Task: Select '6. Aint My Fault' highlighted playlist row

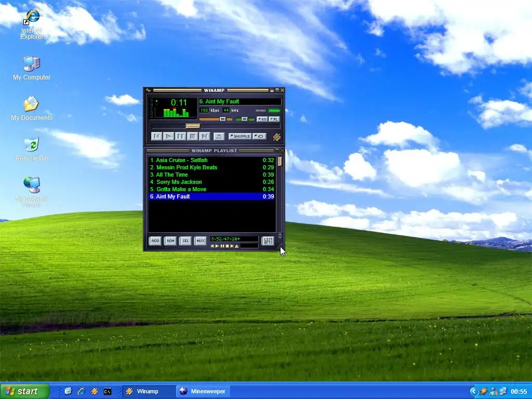Action: click(x=212, y=196)
